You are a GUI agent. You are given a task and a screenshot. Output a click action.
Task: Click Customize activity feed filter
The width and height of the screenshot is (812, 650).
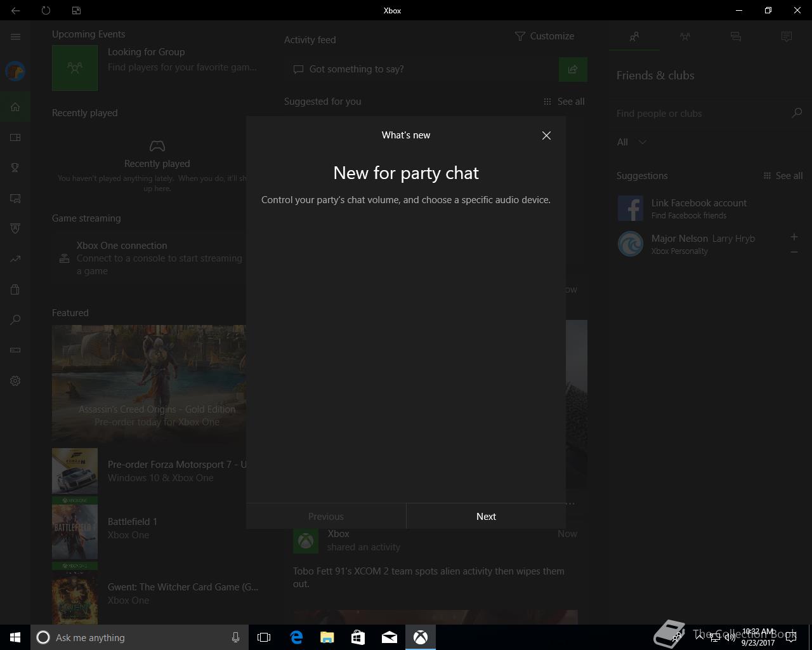coord(544,36)
